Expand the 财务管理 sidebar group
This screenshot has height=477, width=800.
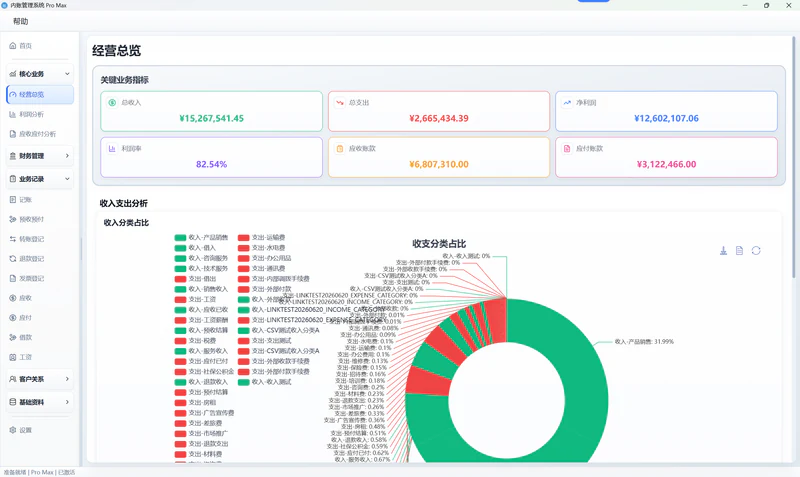click(40, 156)
